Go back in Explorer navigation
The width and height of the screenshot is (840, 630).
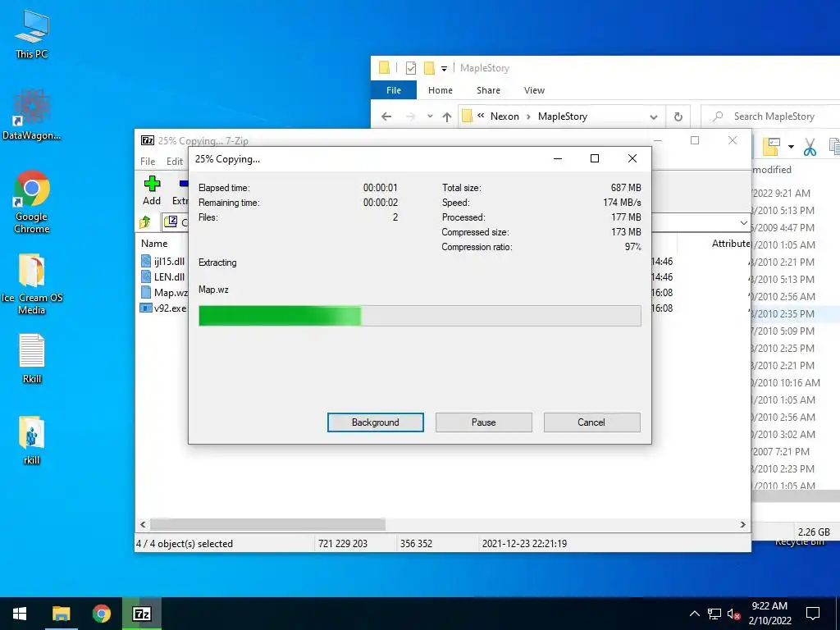pyautogui.click(x=386, y=116)
